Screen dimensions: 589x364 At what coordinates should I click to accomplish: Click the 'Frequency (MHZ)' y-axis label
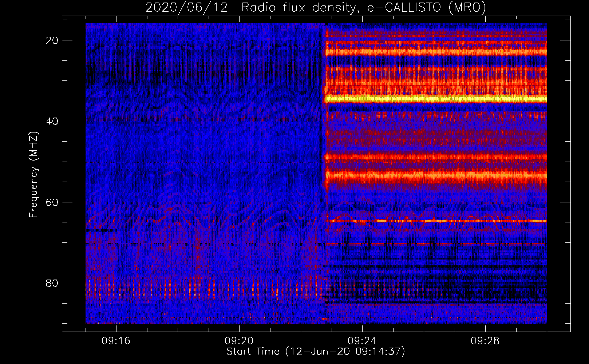point(33,174)
